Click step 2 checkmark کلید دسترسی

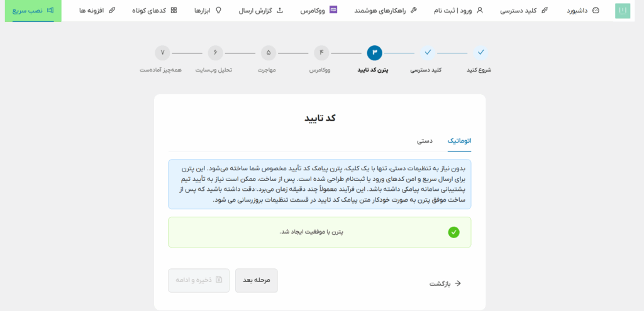[428, 53]
